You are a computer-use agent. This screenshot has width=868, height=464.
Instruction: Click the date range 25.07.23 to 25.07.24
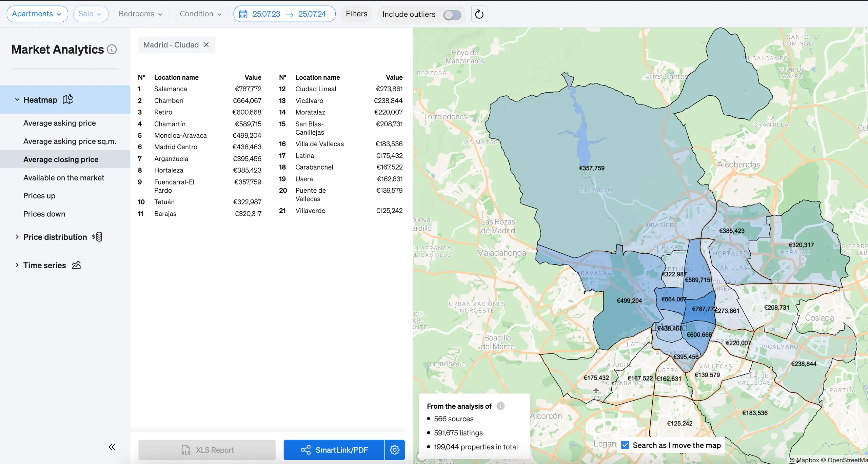284,14
